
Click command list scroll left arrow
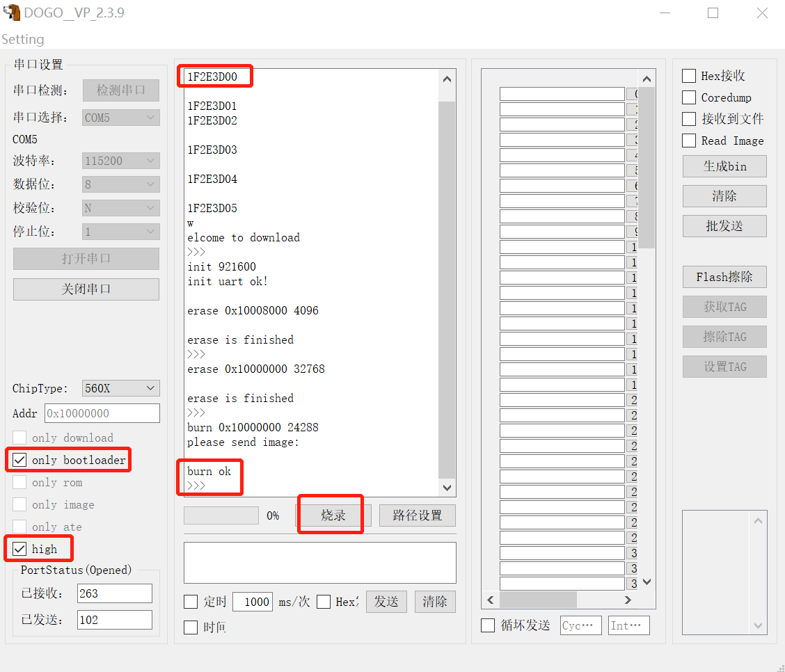click(x=490, y=600)
